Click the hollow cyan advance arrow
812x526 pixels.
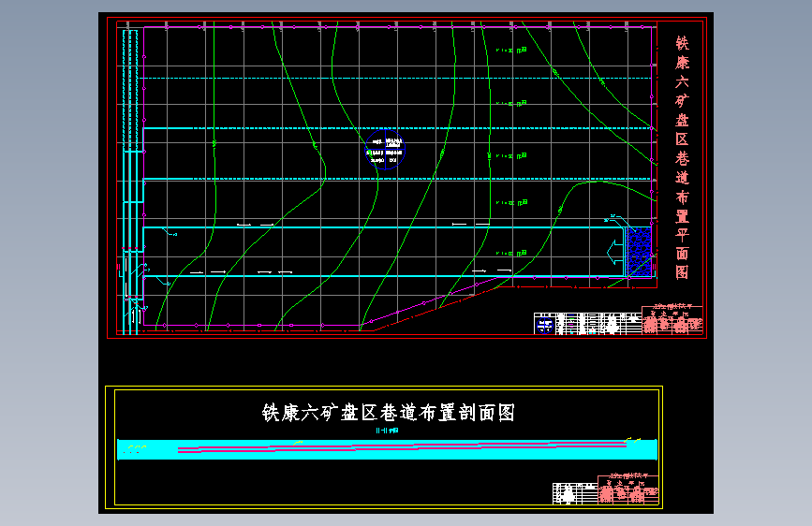(x=615, y=252)
